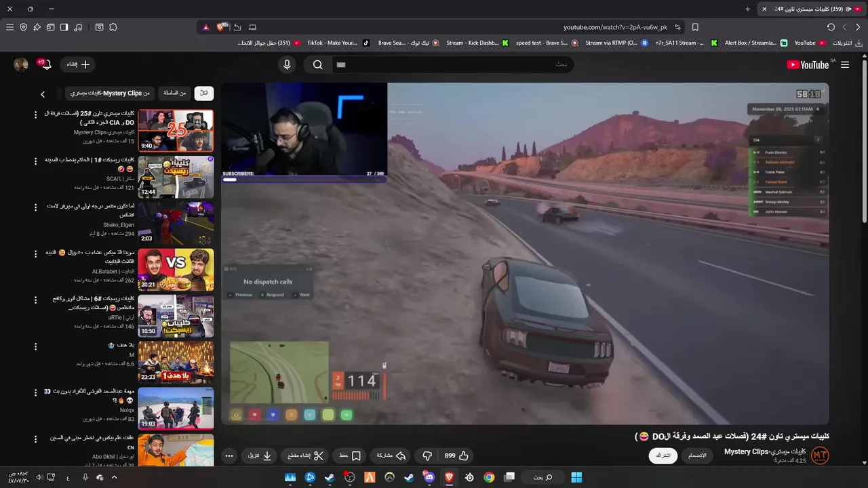Reload the page
Viewport: 868px width, 488px height.
831,27
